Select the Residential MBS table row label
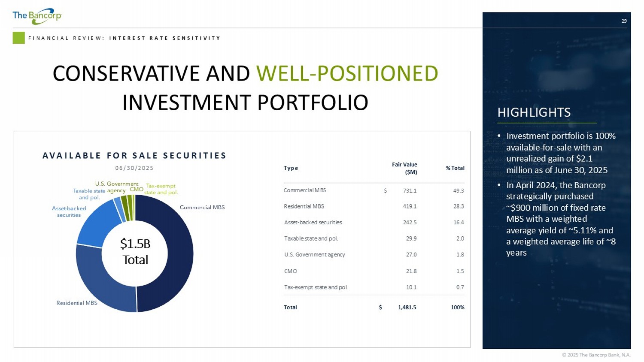The width and height of the screenshot is (644, 362). pos(304,206)
